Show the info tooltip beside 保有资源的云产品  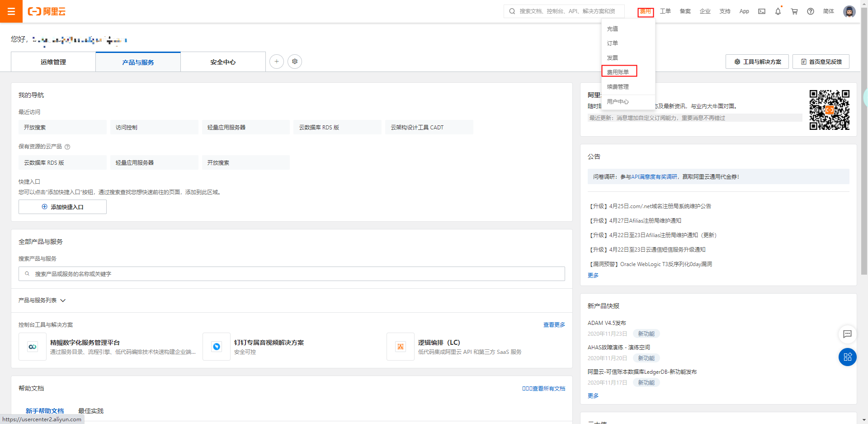(67, 147)
